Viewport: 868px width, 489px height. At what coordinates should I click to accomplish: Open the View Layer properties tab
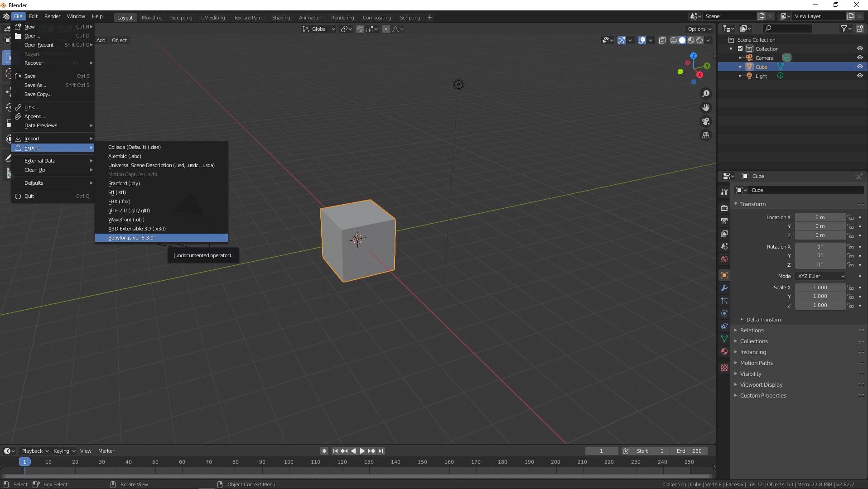(x=724, y=234)
